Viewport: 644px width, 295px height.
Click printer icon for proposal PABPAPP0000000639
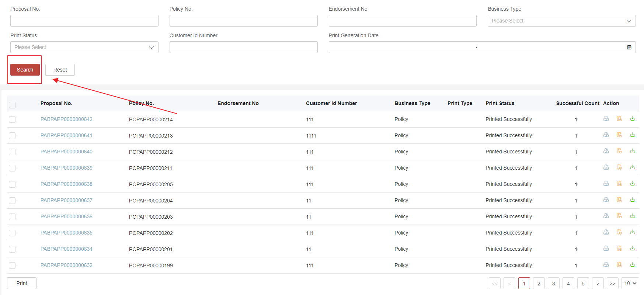606,167
